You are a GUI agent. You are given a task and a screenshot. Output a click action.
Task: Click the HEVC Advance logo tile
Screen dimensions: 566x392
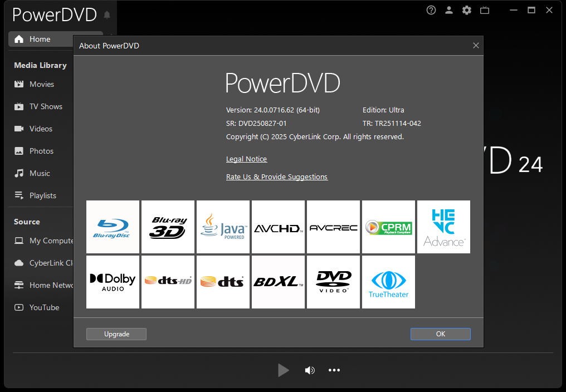(x=443, y=227)
